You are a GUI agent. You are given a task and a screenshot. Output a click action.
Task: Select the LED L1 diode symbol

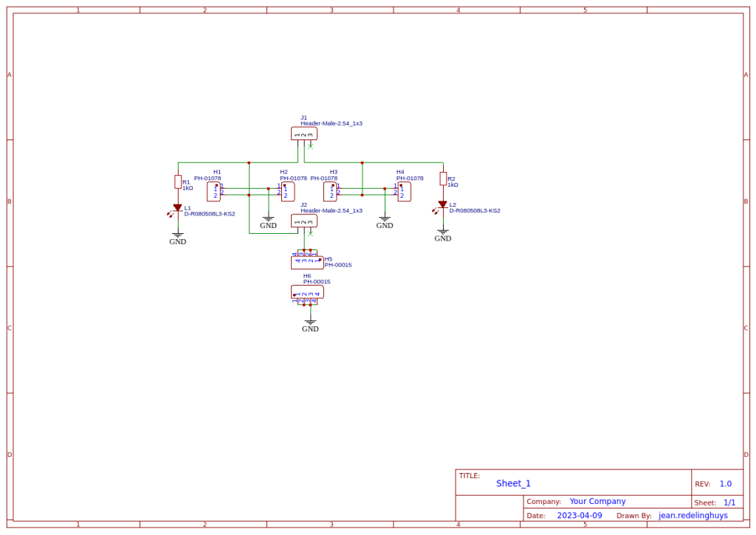click(x=176, y=209)
